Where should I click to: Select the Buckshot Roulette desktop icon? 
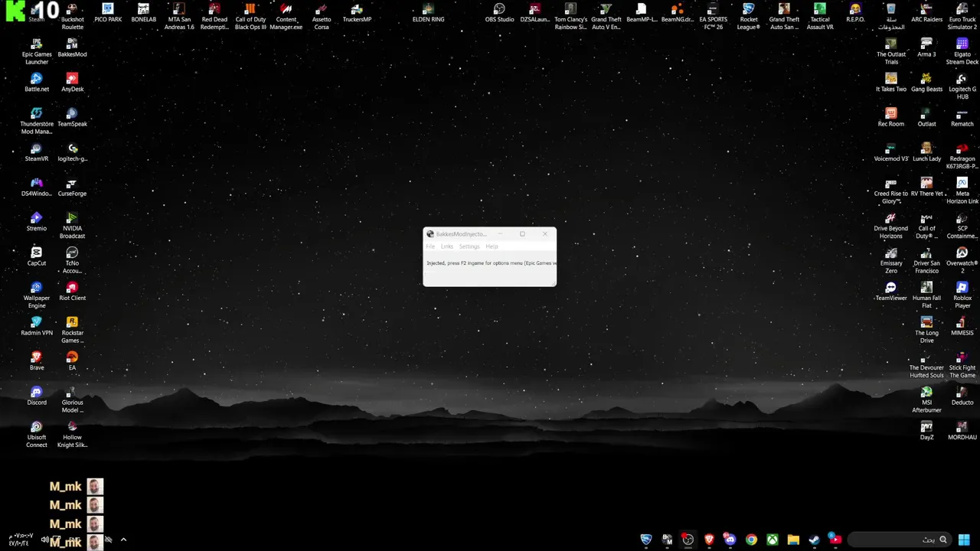click(72, 18)
